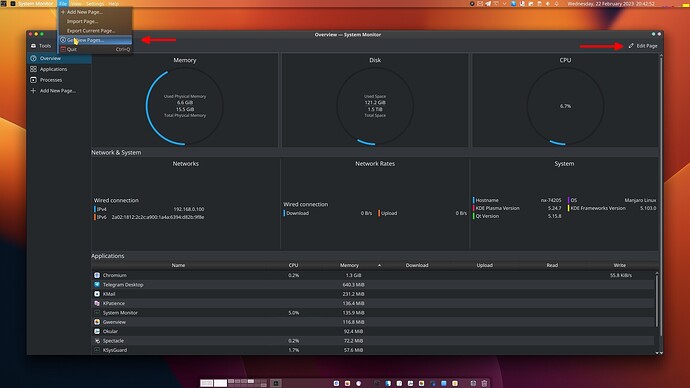Open the Tools toolbox button
The width and height of the screenshot is (690, 388).
[40, 46]
